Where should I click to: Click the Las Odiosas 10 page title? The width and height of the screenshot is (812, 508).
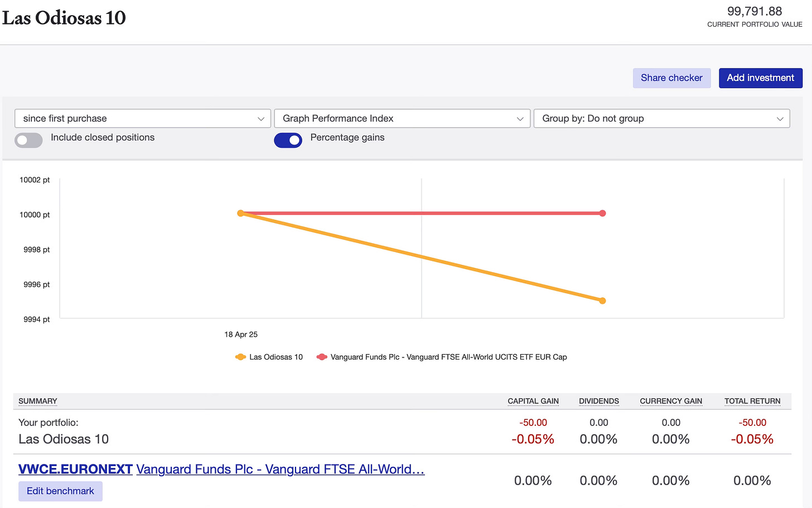(64, 18)
